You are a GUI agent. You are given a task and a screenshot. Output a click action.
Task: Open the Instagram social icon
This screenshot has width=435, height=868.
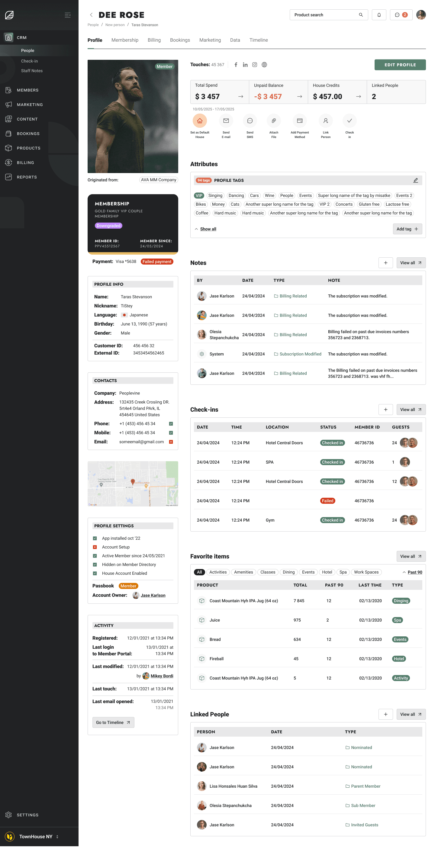pos(255,65)
